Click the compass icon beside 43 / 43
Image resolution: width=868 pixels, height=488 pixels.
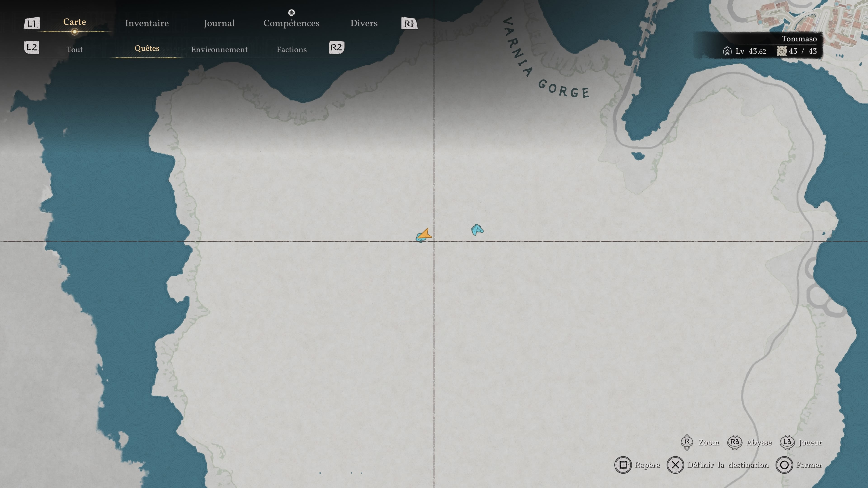click(x=781, y=51)
